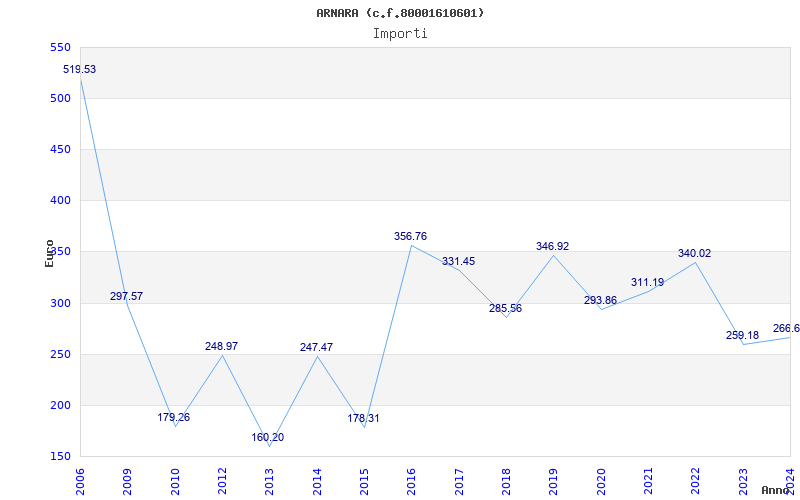Click the x-axis year 2009

(x=128, y=482)
